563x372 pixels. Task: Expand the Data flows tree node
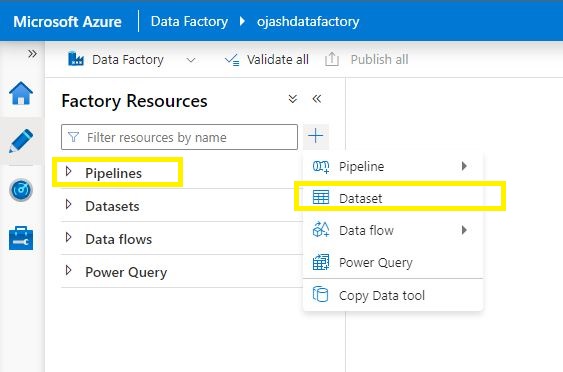(x=69, y=238)
